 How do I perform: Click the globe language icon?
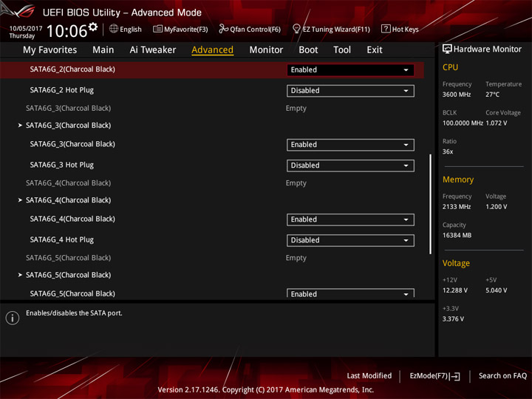pos(114,29)
